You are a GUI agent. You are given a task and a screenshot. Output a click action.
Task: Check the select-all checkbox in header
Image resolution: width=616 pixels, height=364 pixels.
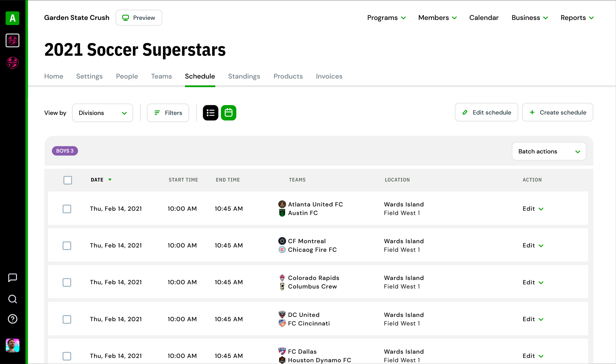point(68,180)
